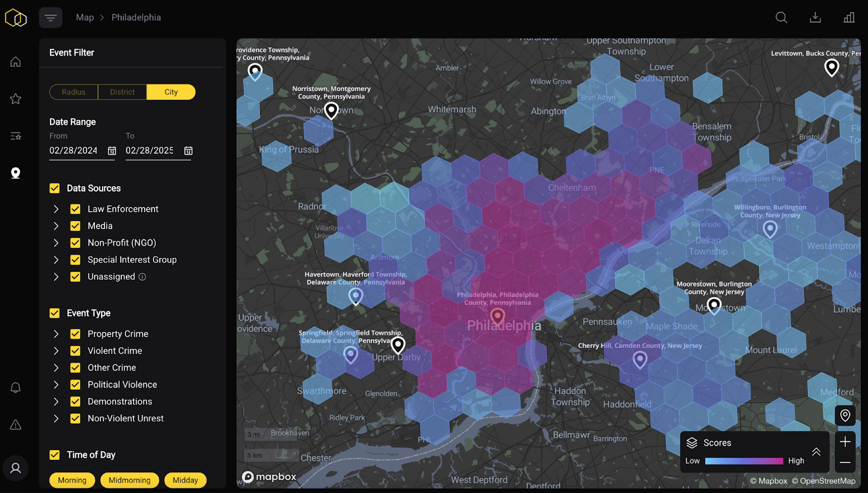
Task: Expand the Special Interest Group sources
Action: (x=56, y=260)
